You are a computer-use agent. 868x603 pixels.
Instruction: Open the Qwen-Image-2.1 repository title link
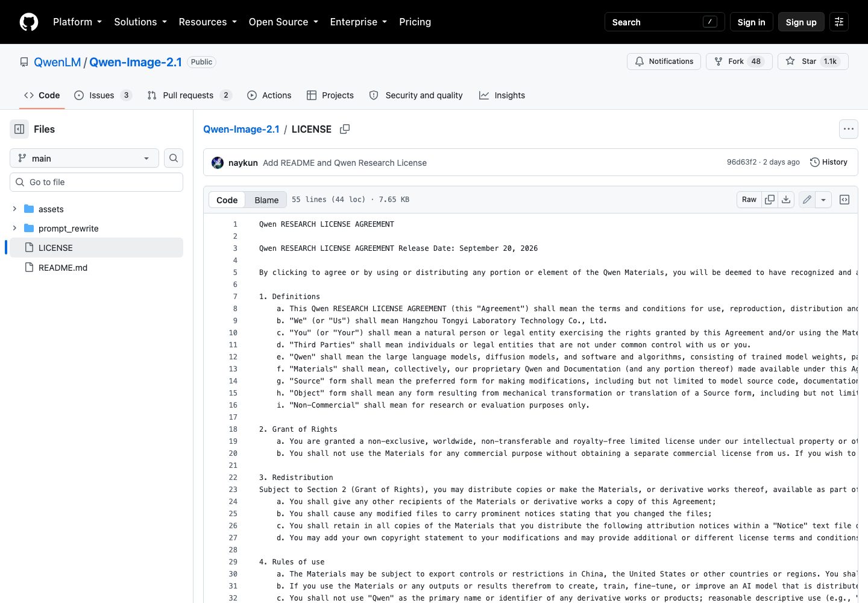coord(136,62)
